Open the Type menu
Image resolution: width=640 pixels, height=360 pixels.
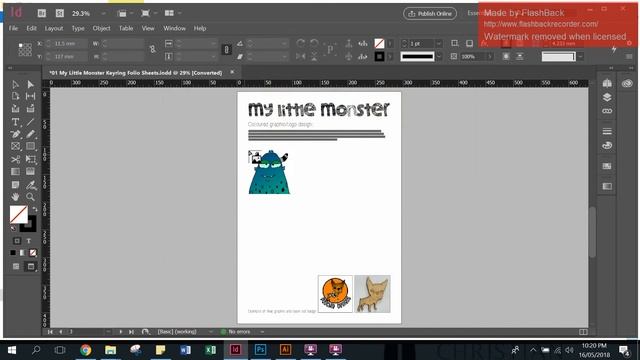[x=78, y=28]
